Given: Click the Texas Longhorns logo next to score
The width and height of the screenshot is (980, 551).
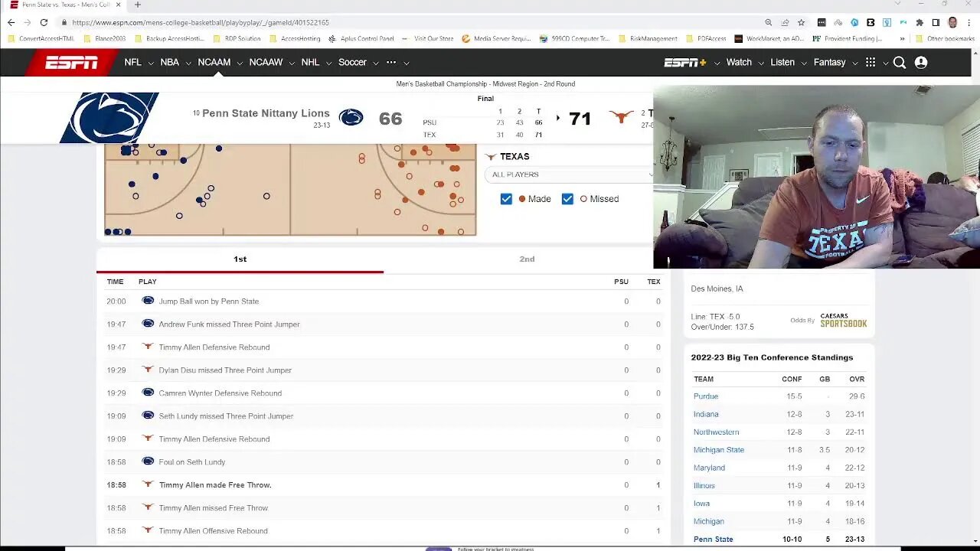Looking at the screenshot, I should (621, 117).
